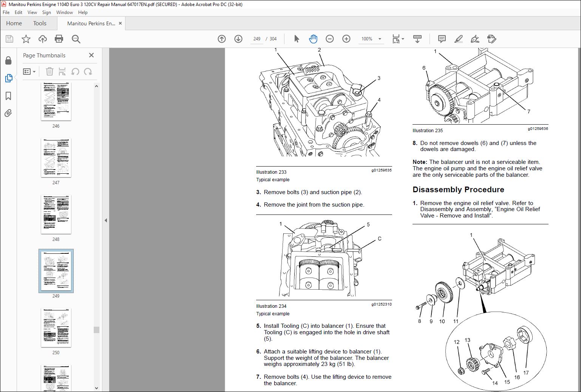Image resolution: width=581 pixels, height=392 pixels.
Task: Open the File menu
Action: coord(6,12)
